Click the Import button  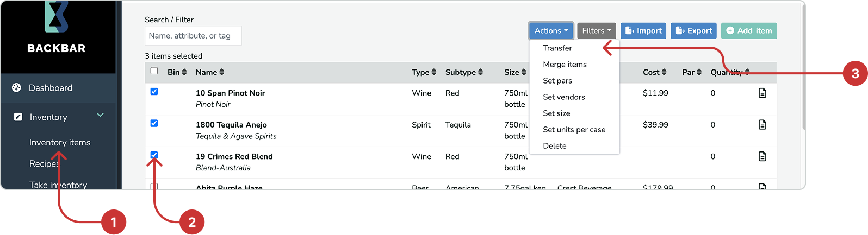coord(643,31)
